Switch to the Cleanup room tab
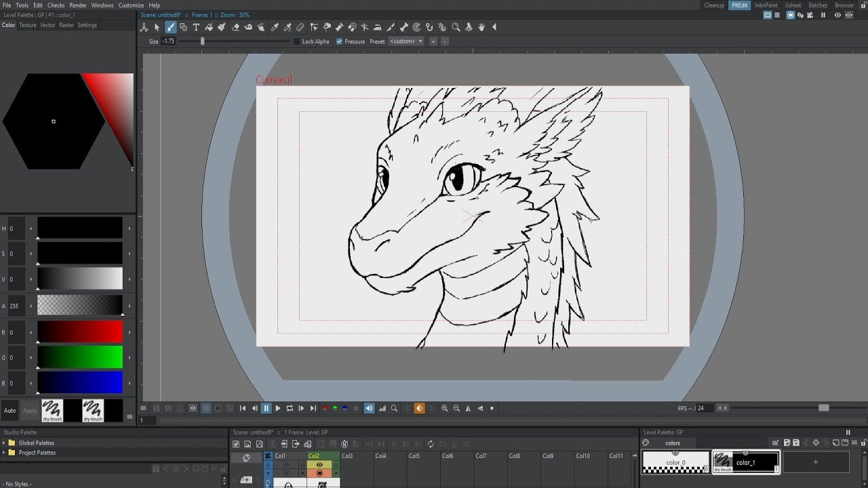The image size is (868, 488). pyautogui.click(x=714, y=5)
